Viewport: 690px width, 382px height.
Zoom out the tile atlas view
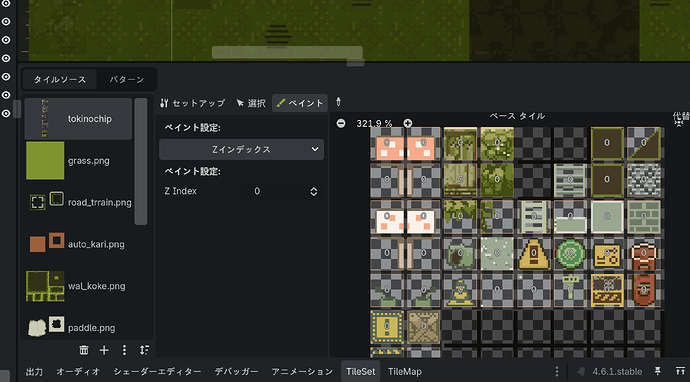pos(341,123)
